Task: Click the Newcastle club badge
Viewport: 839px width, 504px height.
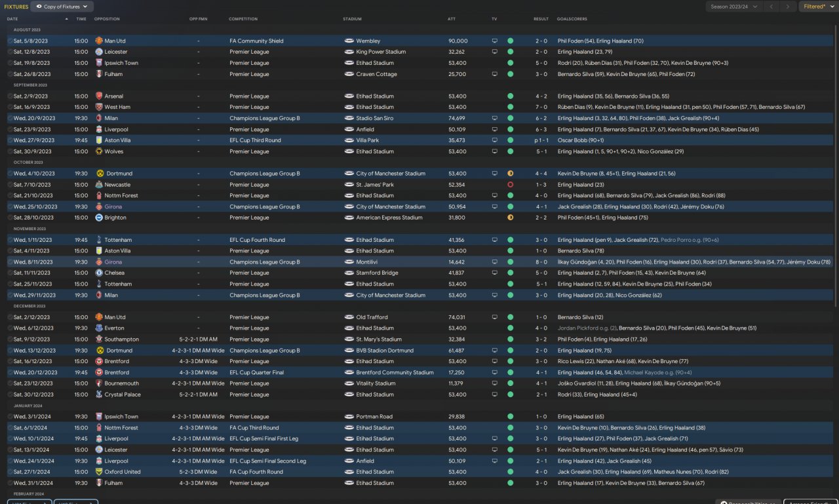Action: pyautogui.click(x=99, y=185)
